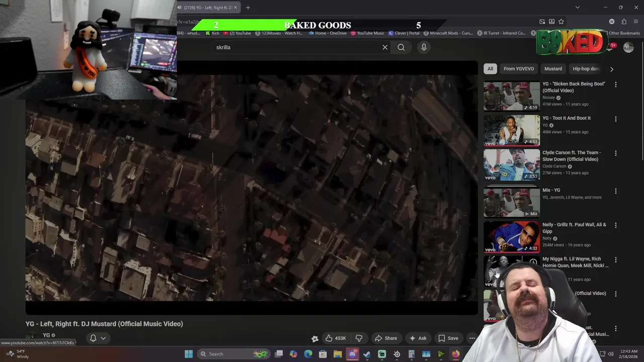Image resolution: width=644 pixels, height=362 pixels.
Task: Bookmark this page with the star icon
Action: [x=561, y=22]
